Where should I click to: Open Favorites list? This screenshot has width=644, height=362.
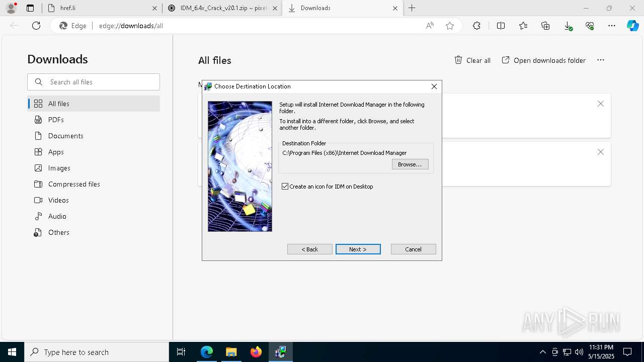tap(523, 26)
